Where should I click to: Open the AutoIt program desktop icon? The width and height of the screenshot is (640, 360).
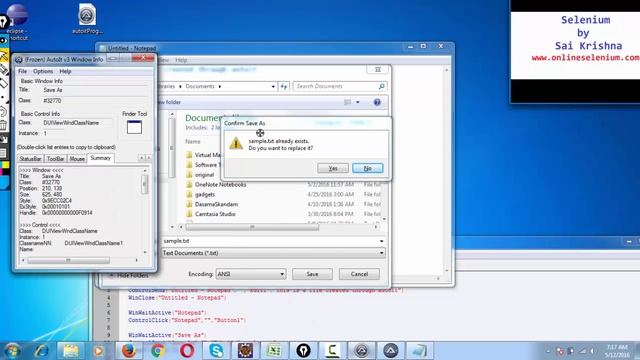(87, 19)
